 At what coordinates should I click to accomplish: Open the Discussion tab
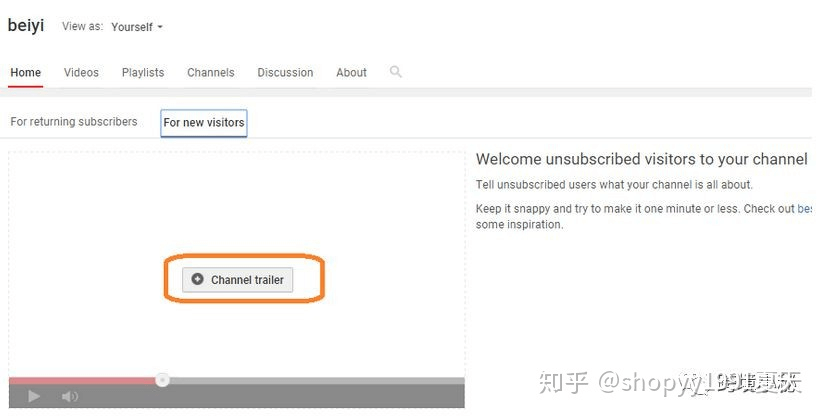(285, 73)
